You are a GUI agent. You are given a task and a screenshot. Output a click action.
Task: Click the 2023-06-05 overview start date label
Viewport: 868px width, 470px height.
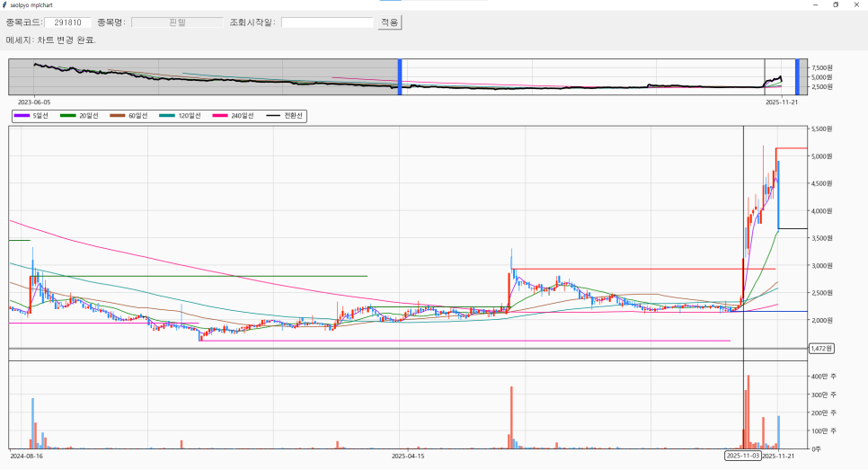coord(34,102)
